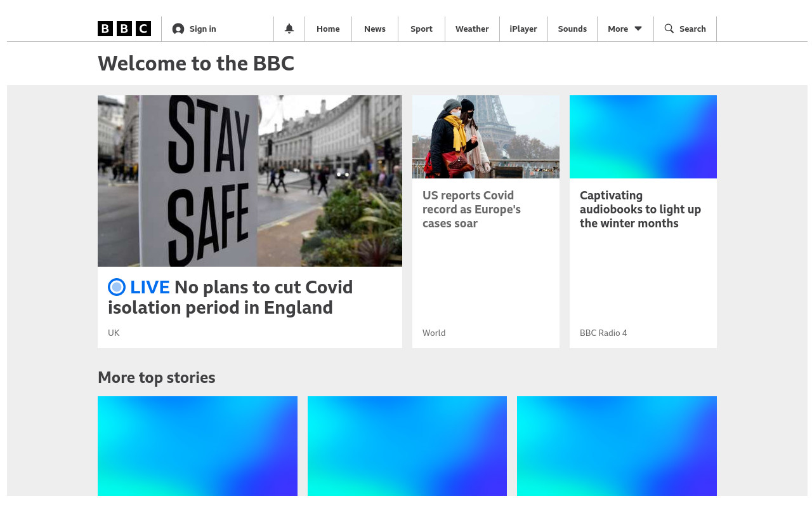Click the BBC logo
The image size is (812, 508).
124,29
